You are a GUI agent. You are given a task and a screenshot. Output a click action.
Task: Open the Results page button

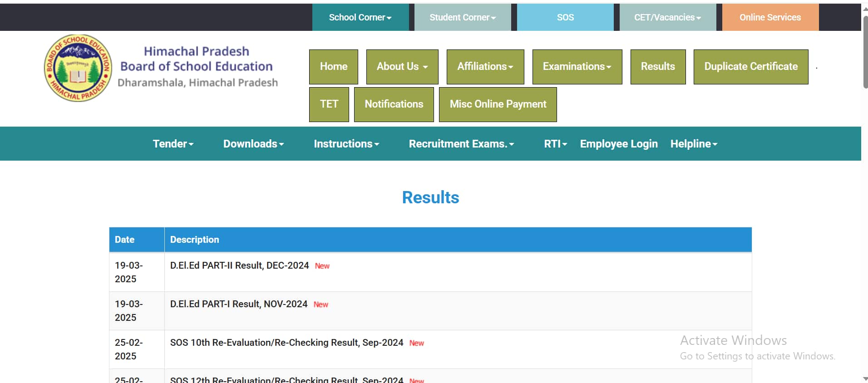[658, 67]
